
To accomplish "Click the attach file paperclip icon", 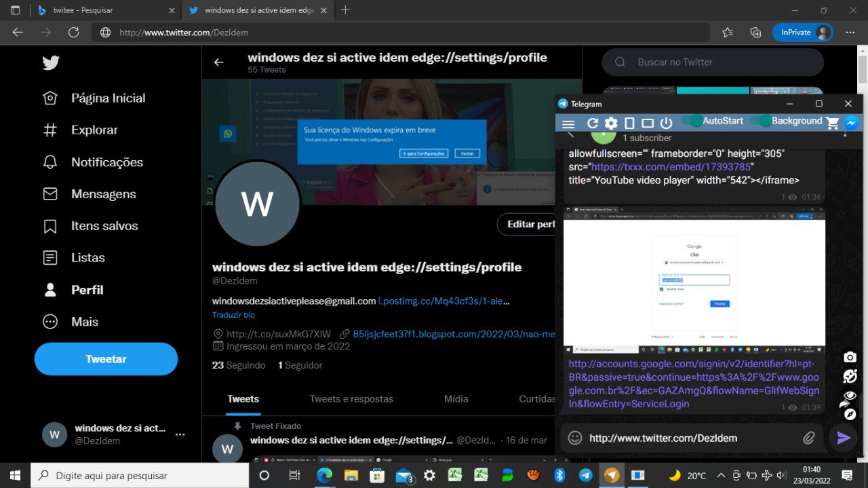I will point(808,438).
